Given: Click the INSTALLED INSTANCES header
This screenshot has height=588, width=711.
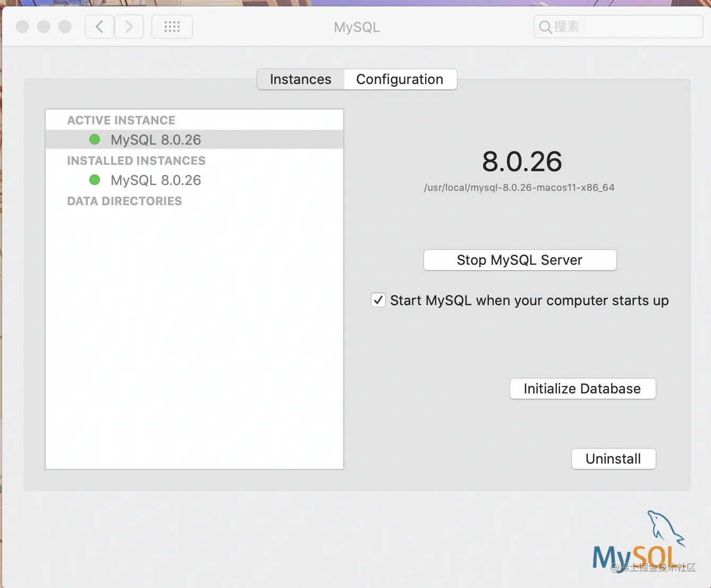Looking at the screenshot, I should [136, 161].
